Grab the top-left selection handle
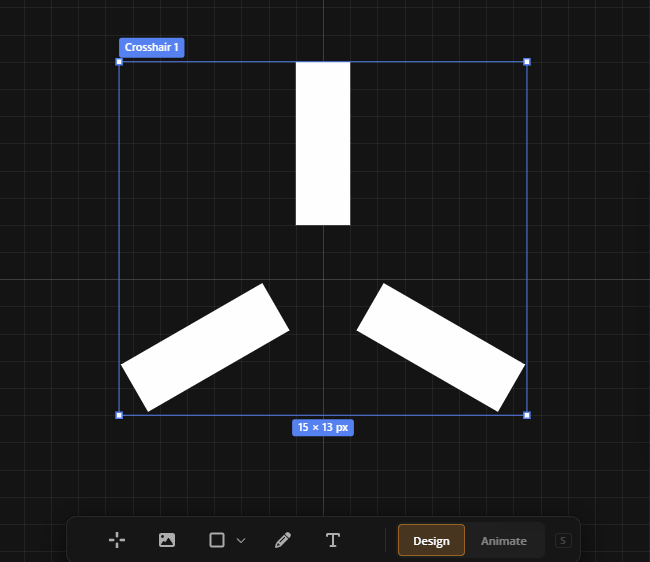Viewport: 650px width, 562px height. 119,62
